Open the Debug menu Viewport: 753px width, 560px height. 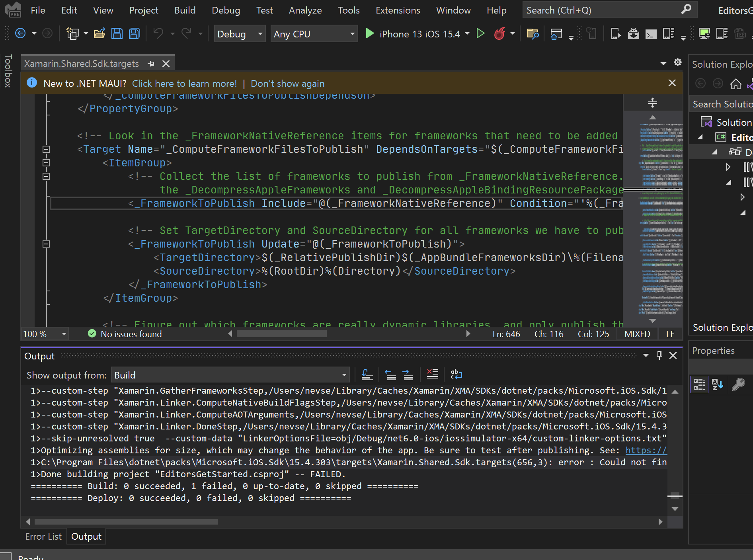(x=226, y=10)
